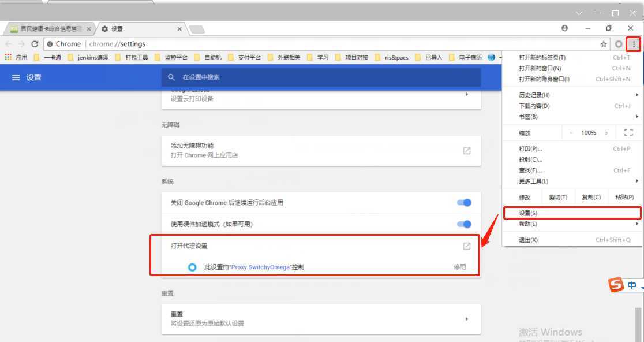Switch to the 居民健康卡综合信息 tab
This screenshot has height=342, width=644.
(x=51, y=29)
